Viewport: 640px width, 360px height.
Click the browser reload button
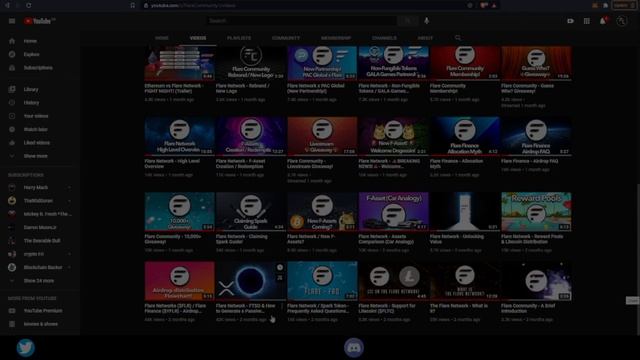pyautogui.click(x=29, y=5)
